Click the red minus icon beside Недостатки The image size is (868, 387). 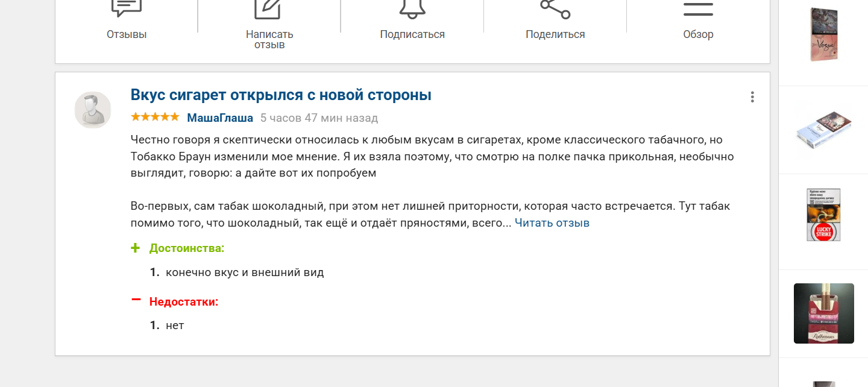point(136,299)
